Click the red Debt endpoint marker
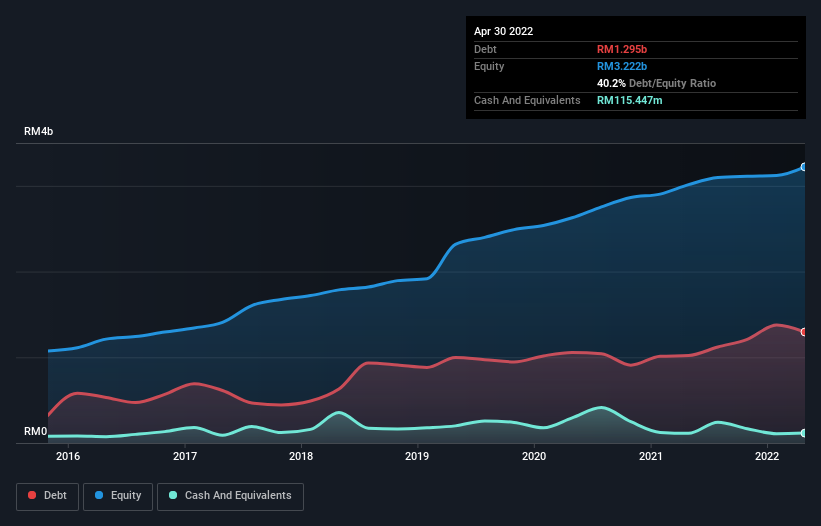821x526 pixels. [x=804, y=332]
